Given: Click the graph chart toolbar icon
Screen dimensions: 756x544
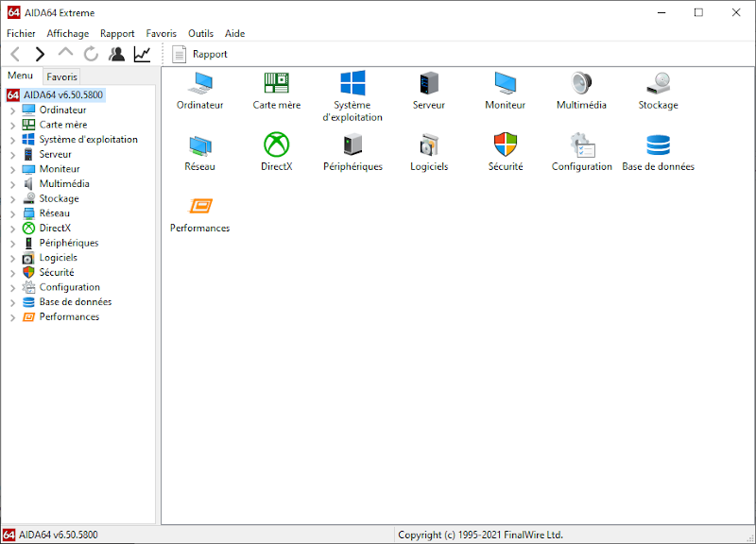Looking at the screenshot, I should tap(143, 54).
